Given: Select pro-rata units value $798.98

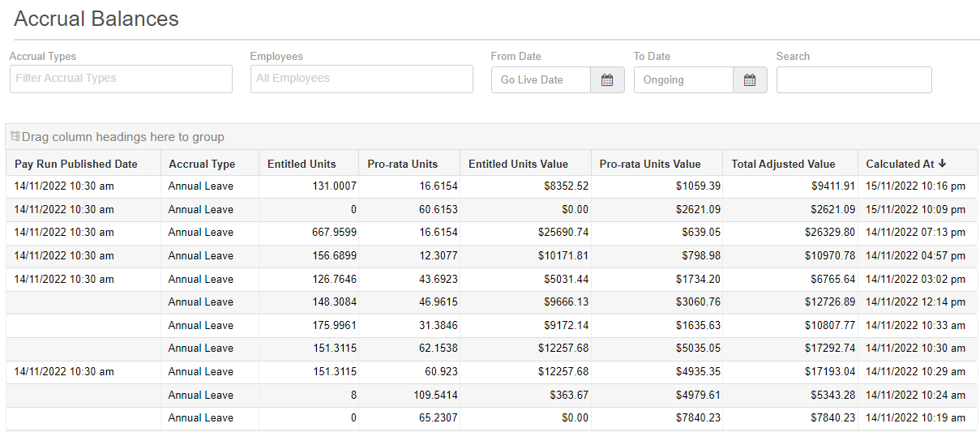Looking at the screenshot, I should tap(700, 255).
